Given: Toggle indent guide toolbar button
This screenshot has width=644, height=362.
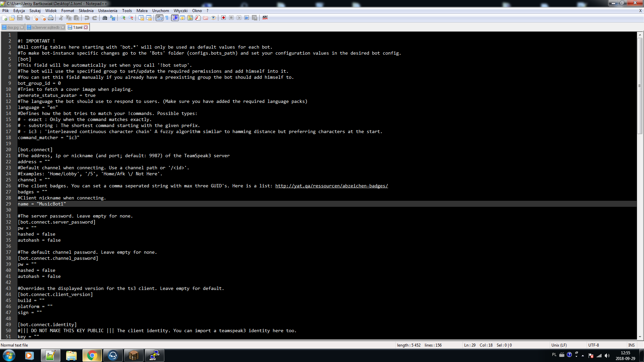Looking at the screenshot, I should pos(175,18).
